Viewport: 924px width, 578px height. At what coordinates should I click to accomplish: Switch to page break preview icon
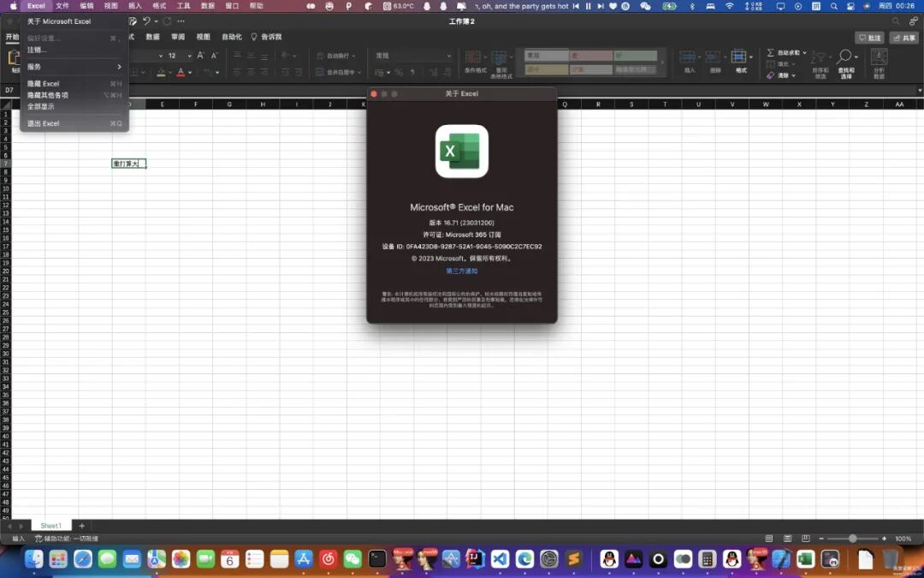pos(806,539)
